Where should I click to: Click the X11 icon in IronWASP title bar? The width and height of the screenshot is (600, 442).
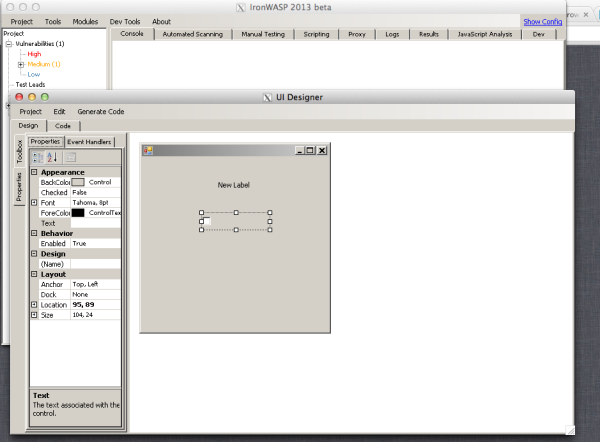[241, 8]
